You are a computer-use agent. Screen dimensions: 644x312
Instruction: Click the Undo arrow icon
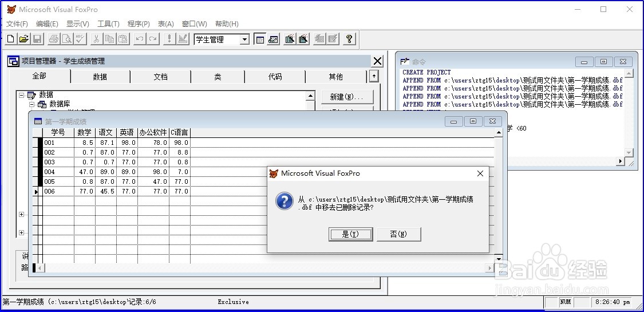click(x=140, y=40)
